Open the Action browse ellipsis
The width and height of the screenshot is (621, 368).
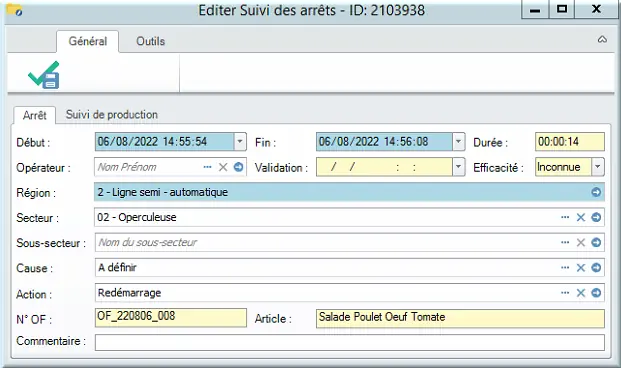click(x=565, y=293)
